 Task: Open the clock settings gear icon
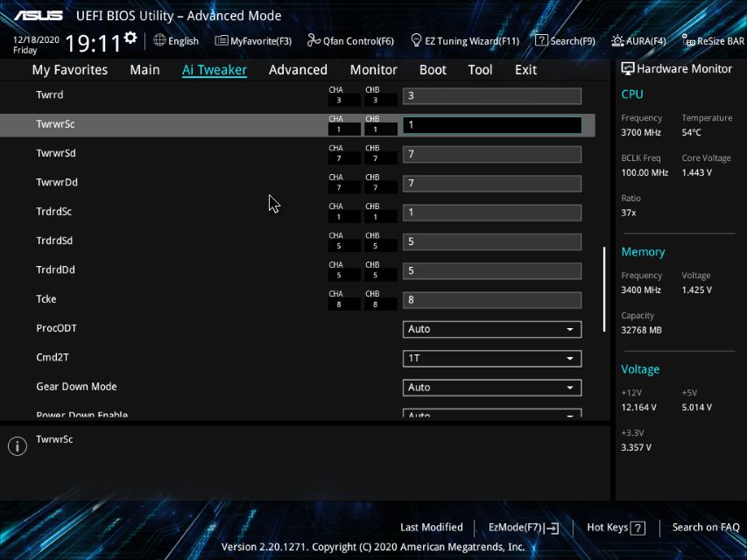click(130, 38)
